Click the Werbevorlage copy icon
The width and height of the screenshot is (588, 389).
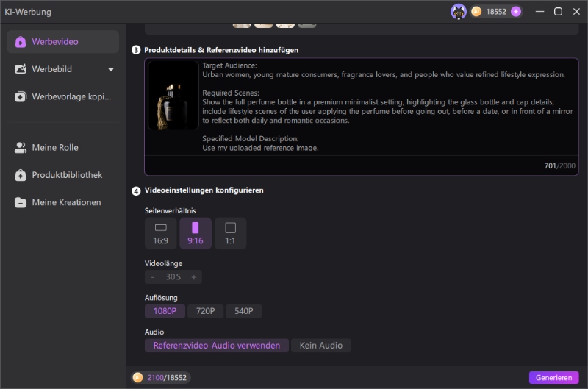(x=21, y=96)
